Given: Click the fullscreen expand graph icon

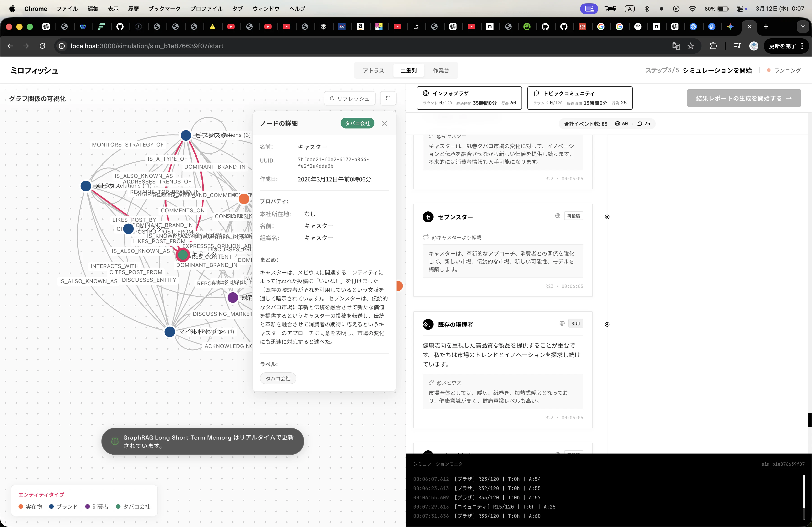Looking at the screenshot, I should pyautogui.click(x=388, y=98).
